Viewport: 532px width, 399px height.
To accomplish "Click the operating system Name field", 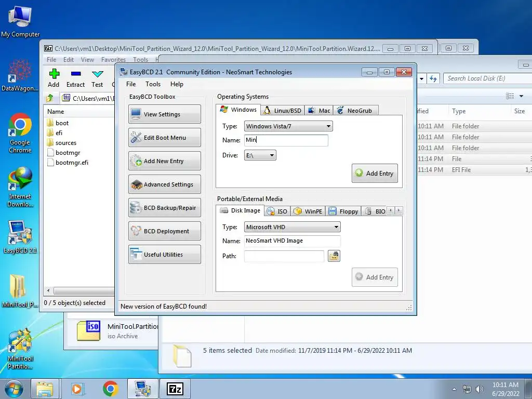I will 286,140.
